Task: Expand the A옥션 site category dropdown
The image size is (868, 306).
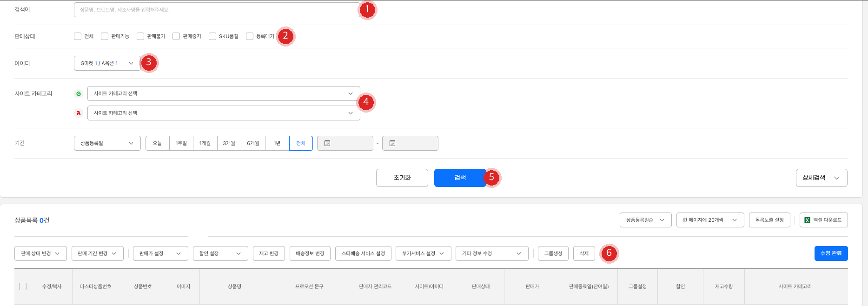Action: (224, 113)
